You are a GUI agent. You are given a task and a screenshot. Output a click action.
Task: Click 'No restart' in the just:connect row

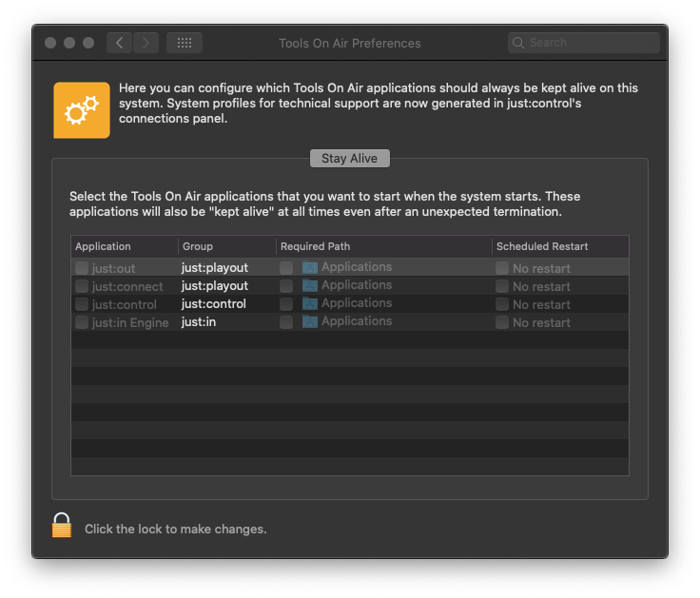point(541,286)
